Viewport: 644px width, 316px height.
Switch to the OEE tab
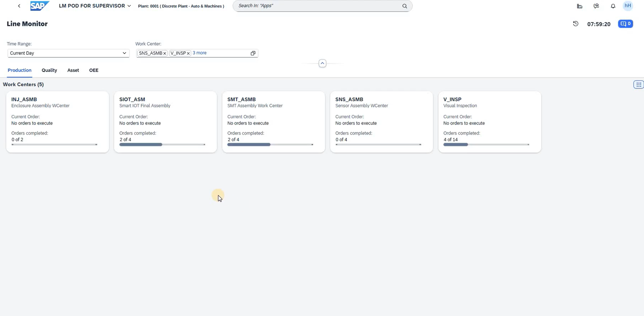pyautogui.click(x=94, y=70)
